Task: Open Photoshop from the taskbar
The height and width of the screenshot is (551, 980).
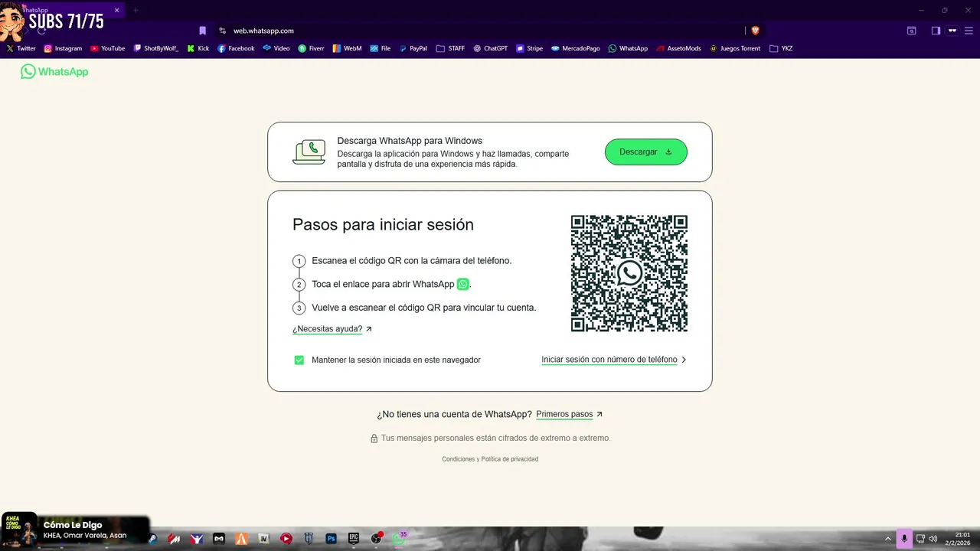Action: pos(331,539)
